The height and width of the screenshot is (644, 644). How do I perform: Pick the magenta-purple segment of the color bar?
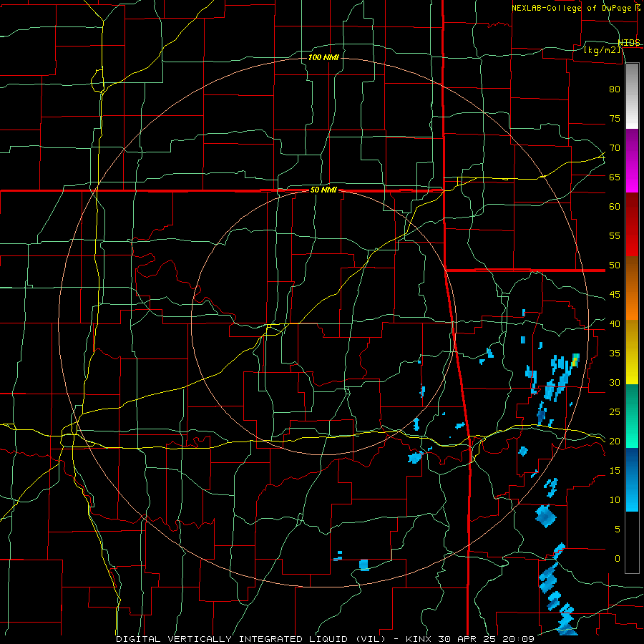tap(632, 160)
